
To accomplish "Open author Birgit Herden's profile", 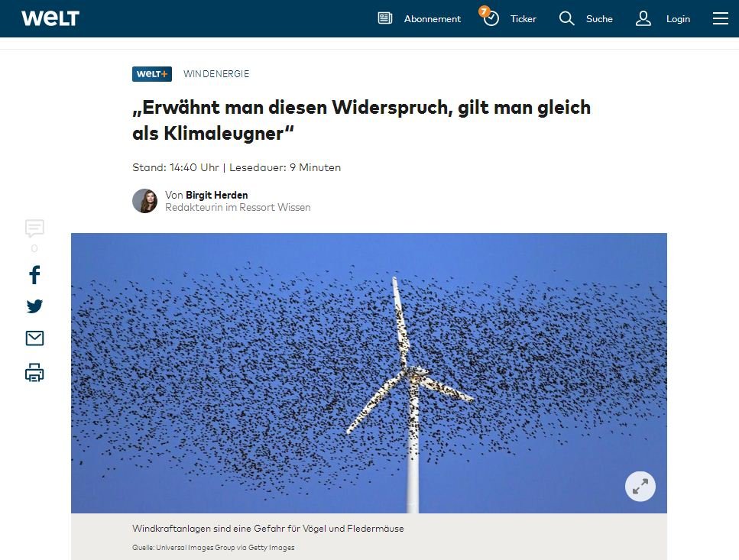I will 217,195.
